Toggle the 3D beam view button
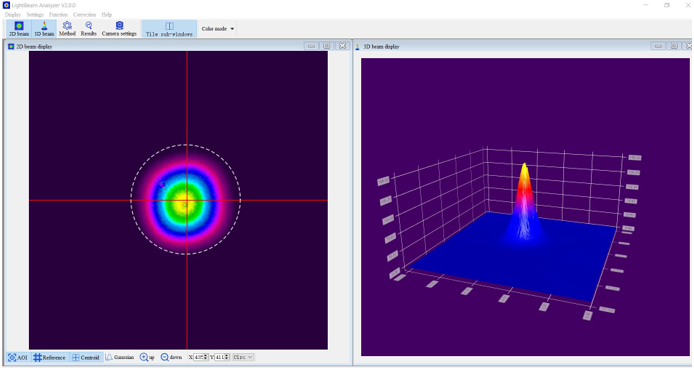 coord(44,29)
